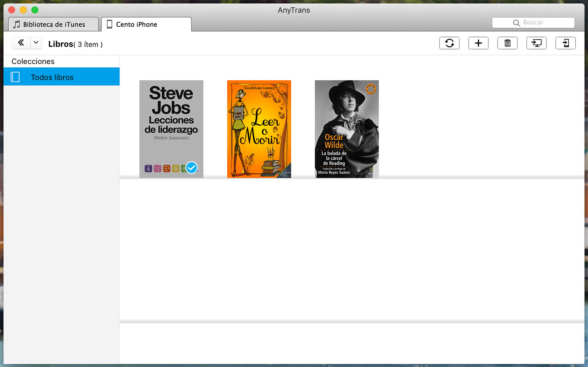Click the send-to-computer icon

point(536,43)
